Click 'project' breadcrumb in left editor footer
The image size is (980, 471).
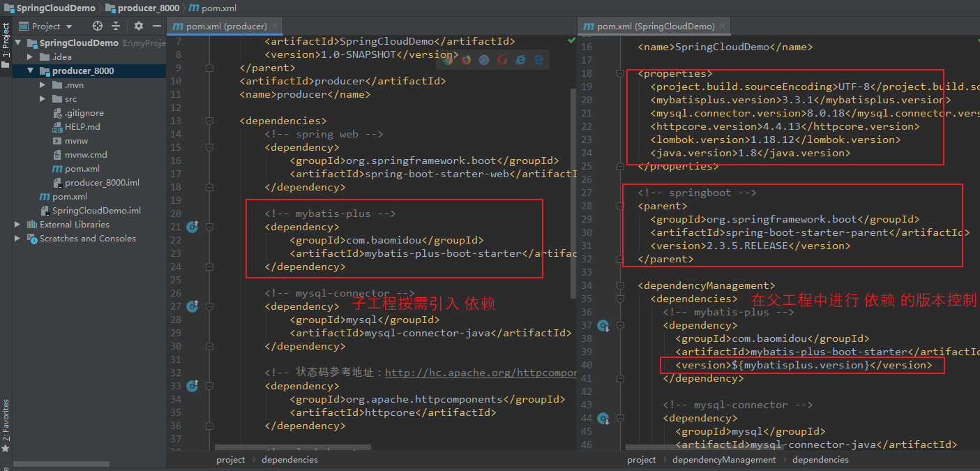click(231, 460)
